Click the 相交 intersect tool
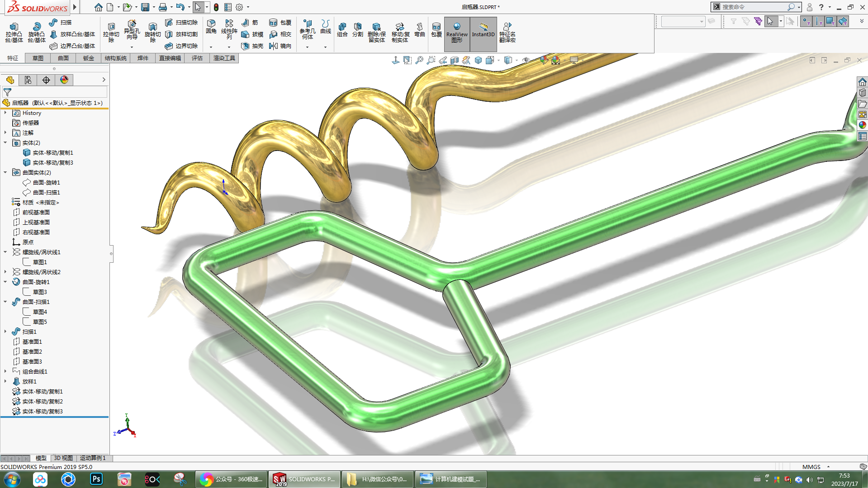868x488 pixels. pyautogui.click(x=280, y=34)
